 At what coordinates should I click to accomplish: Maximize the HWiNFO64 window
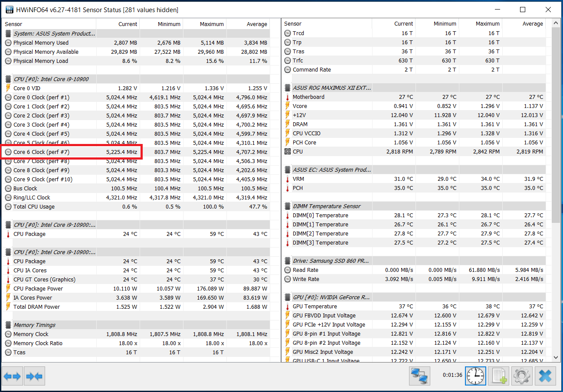[x=523, y=10]
